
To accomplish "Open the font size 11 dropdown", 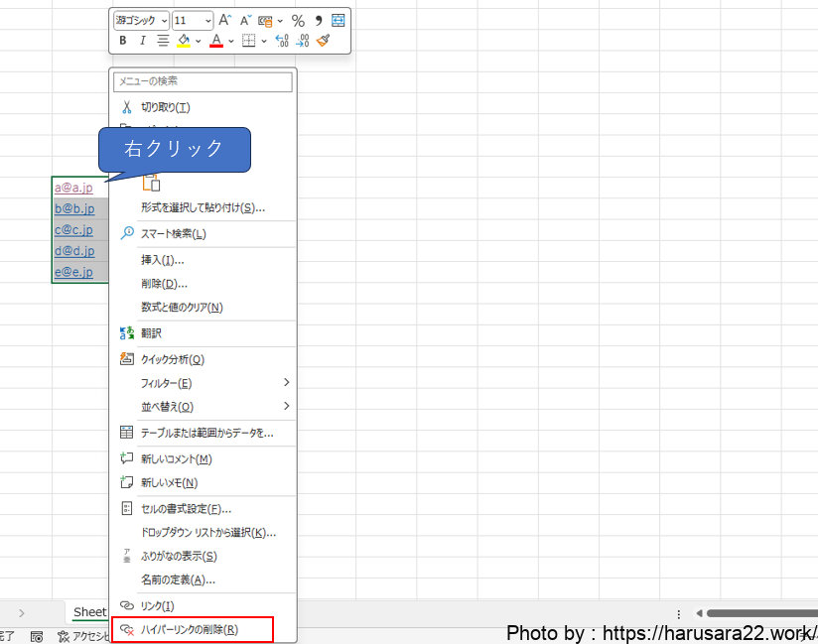I will click(193, 20).
